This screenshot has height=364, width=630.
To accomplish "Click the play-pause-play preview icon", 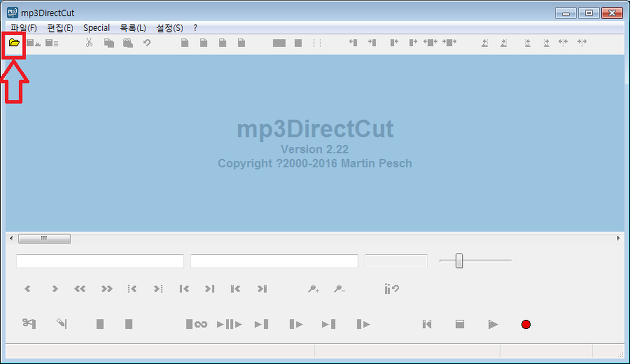I will [229, 324].
